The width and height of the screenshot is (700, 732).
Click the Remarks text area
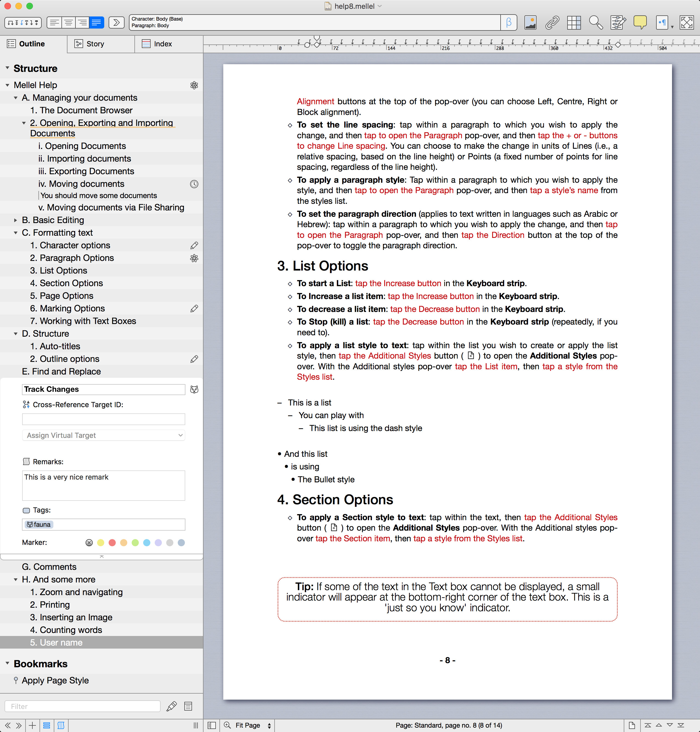pyautogui.click(x=103, y=485)
